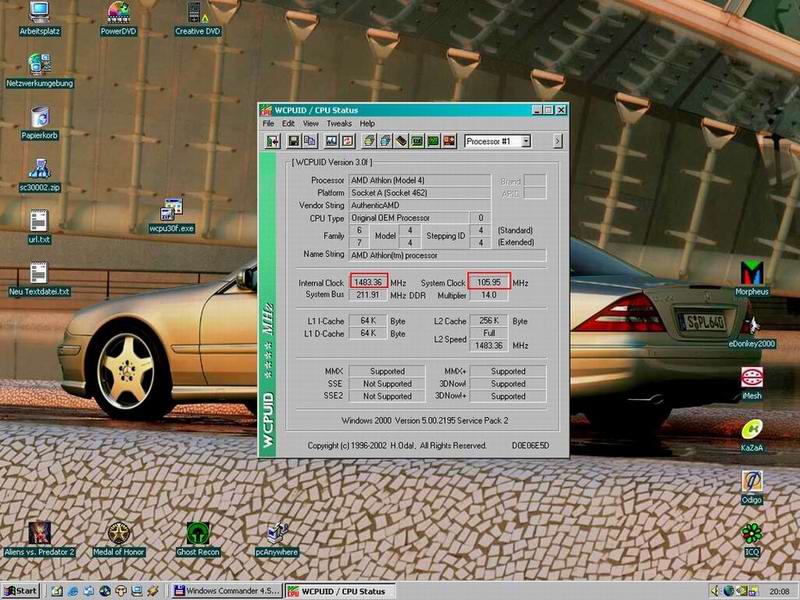
Task: Click the olive-green stacked chip toolbar icon
Action: coord(369,141)
